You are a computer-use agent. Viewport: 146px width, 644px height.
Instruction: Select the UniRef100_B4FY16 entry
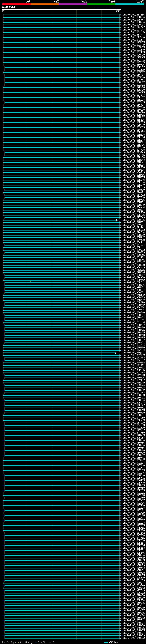point(134,87)
